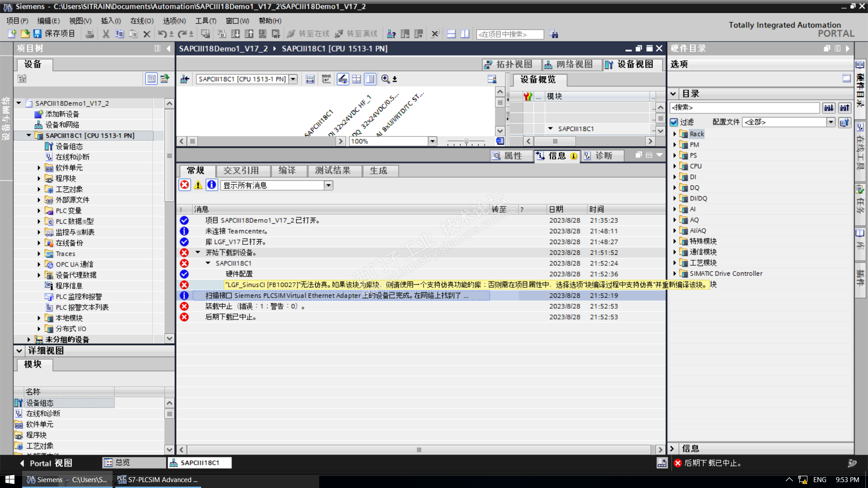Click the cut scissors icon
This screenshot has height=488, width=868.
point(106,34)
